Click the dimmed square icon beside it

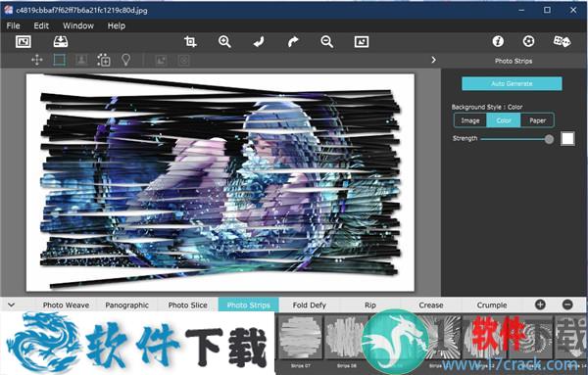click(183, 60)
